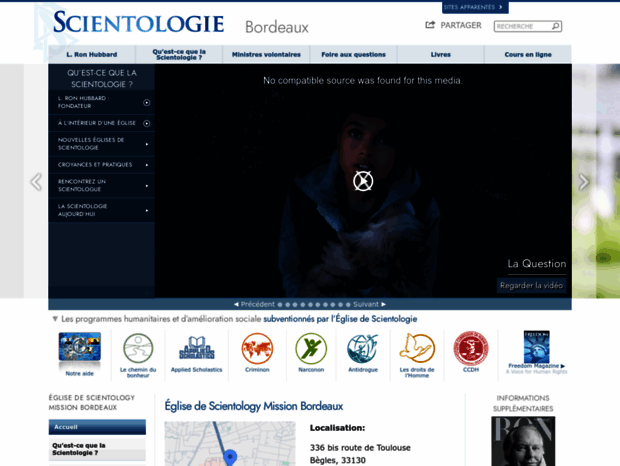Click Église de Scientology Mission Bordeaux heading
The height and width of the screenshot is (466, 620).
(x=254, y=406)
